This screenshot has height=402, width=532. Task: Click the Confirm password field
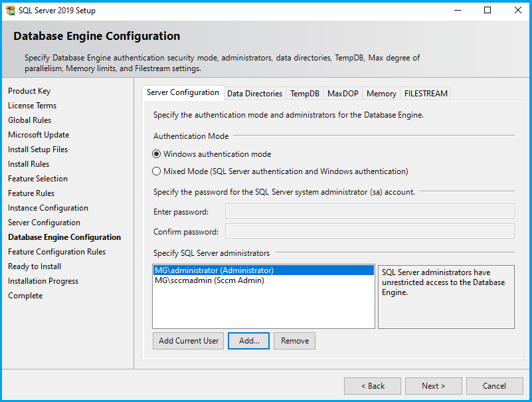tap(369, 231)
